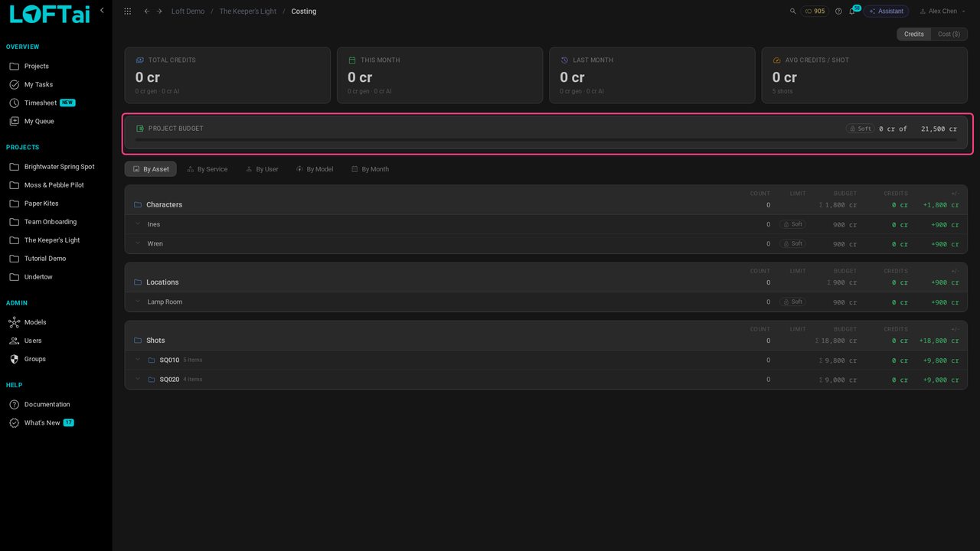Go to Loft Demo breadcrumb
This screenshot has height=551, width=980.
tap(188, 11)
